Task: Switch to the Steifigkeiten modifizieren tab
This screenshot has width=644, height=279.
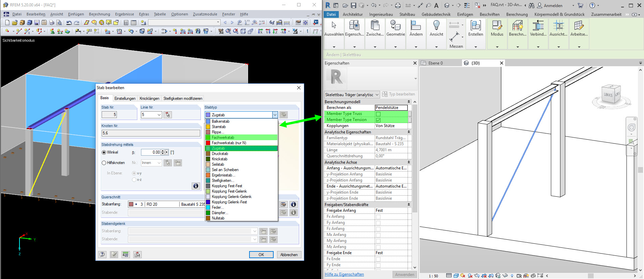Action: click(183, 98)
